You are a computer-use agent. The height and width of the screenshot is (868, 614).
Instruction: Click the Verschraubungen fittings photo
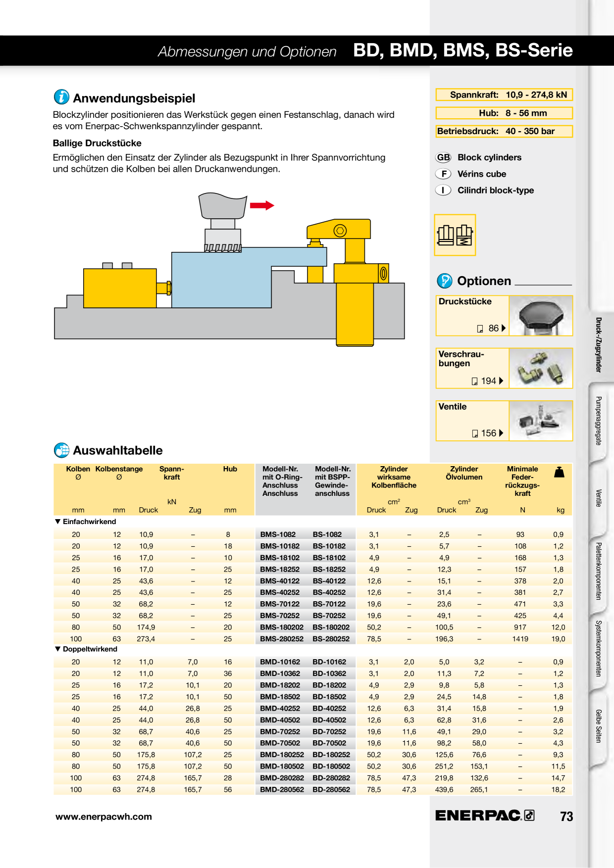coord(541,368)
